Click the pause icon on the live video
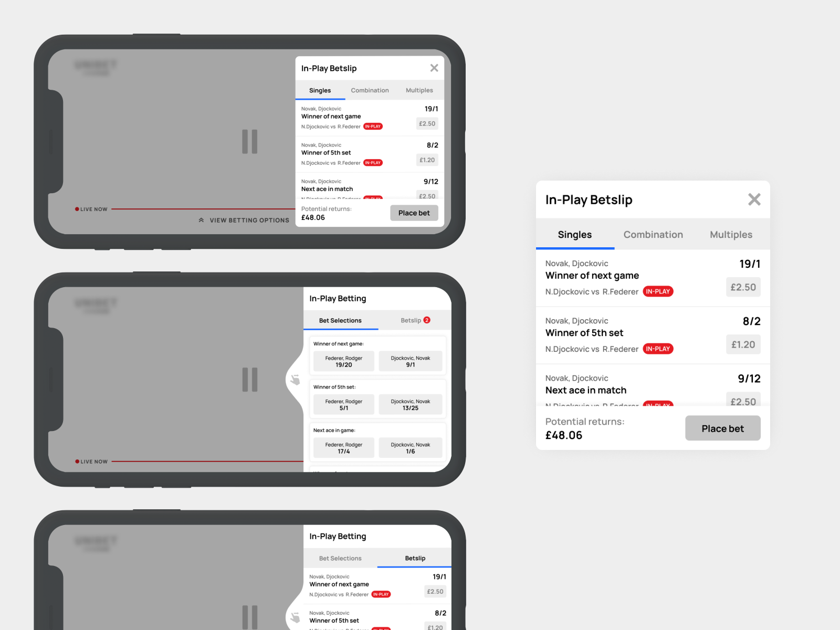Viewport: 840px width, 630px height. (x=250, y=142)
